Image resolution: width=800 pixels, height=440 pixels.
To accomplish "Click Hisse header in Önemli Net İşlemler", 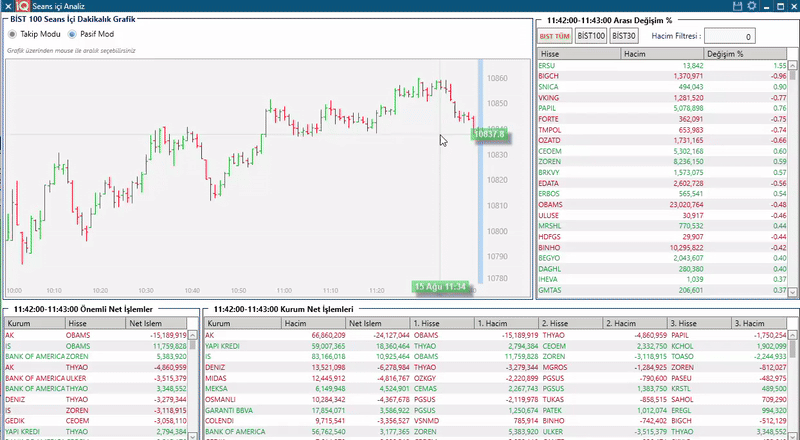I will [95, 323].
